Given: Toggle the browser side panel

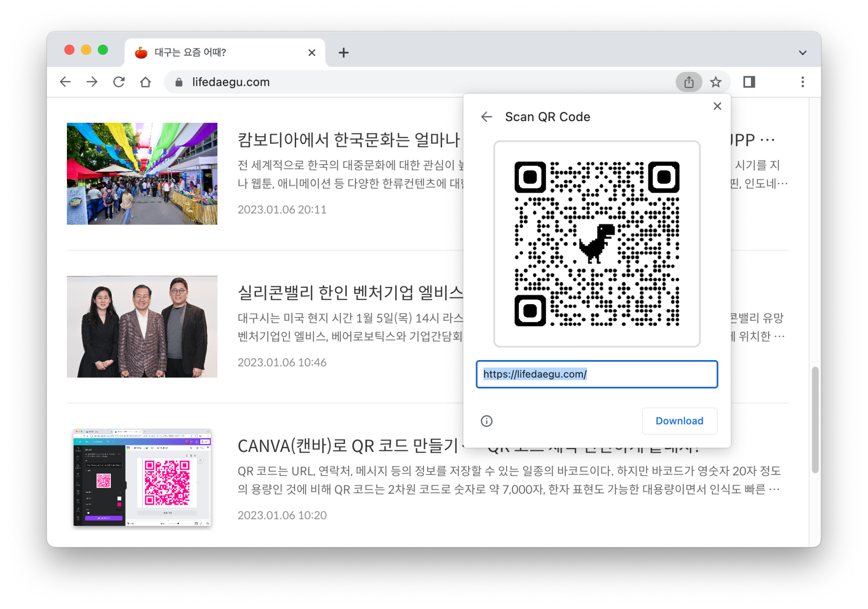Looking at the screenshot, I should pyautogui.click(x=749, y=82).
